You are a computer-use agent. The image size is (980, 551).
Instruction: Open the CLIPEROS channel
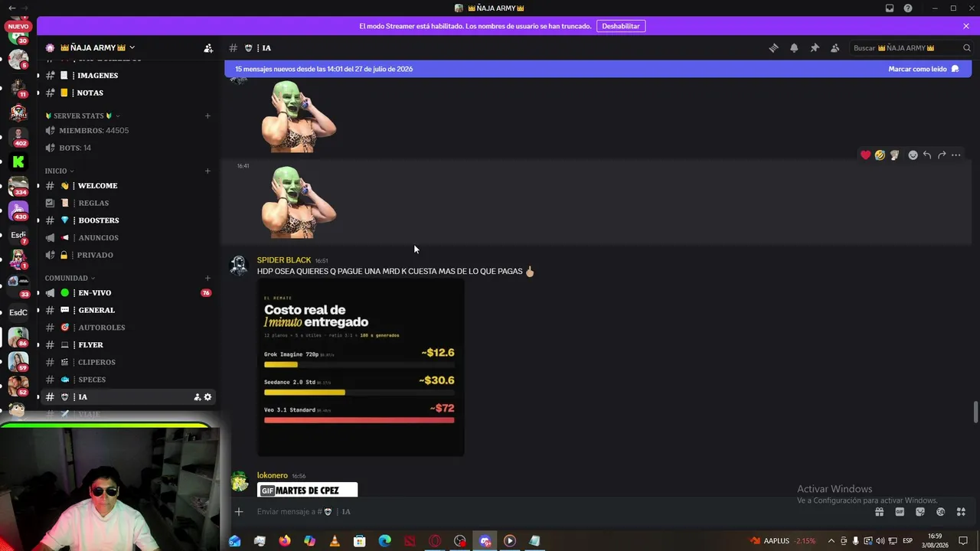128,362
